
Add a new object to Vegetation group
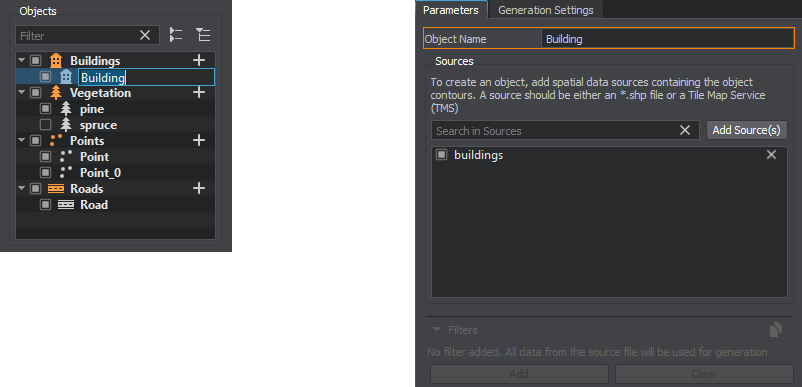tap(198, 93)
